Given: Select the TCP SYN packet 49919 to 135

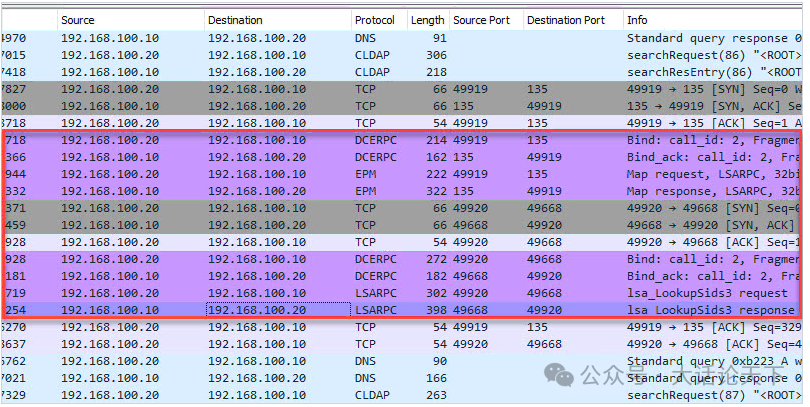Looking at the screenshot, I should [402, 89].
